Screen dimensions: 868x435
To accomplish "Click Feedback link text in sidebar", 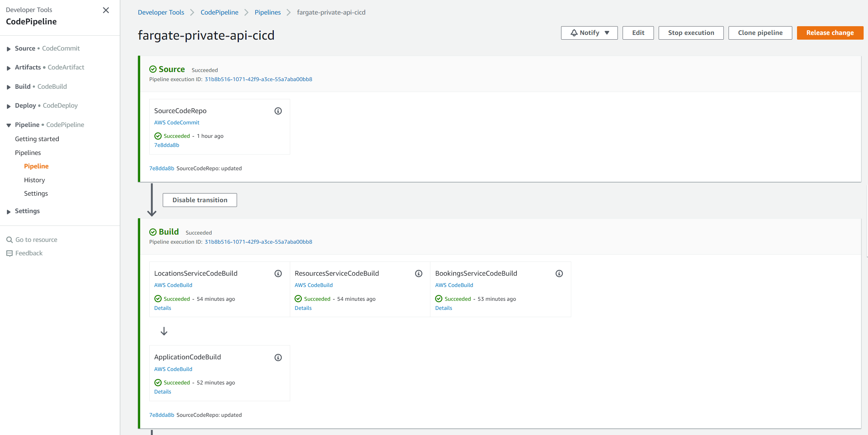I will coord(29,253).
